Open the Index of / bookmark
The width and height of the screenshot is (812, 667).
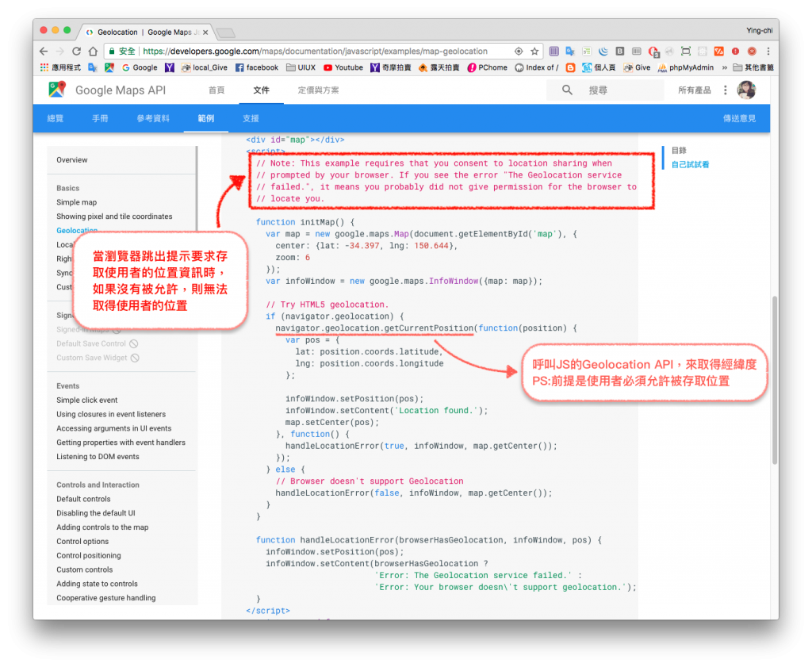537,67
